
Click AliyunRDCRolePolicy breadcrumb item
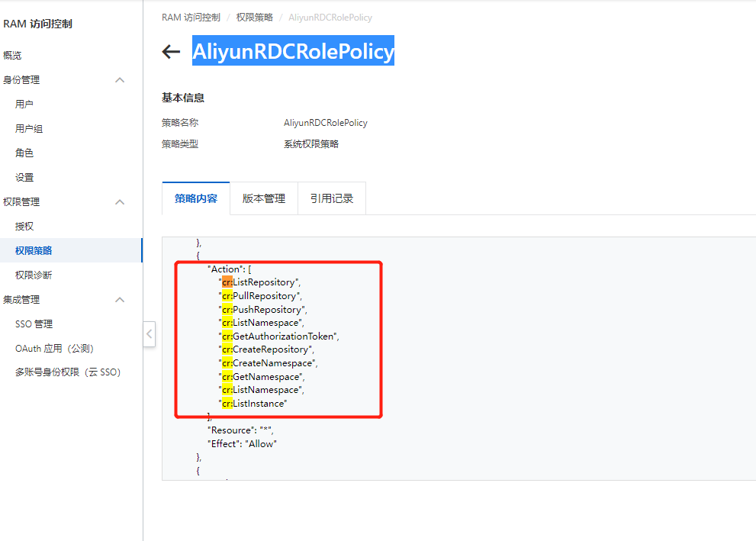pyautogui.click(x=330, y=18)
